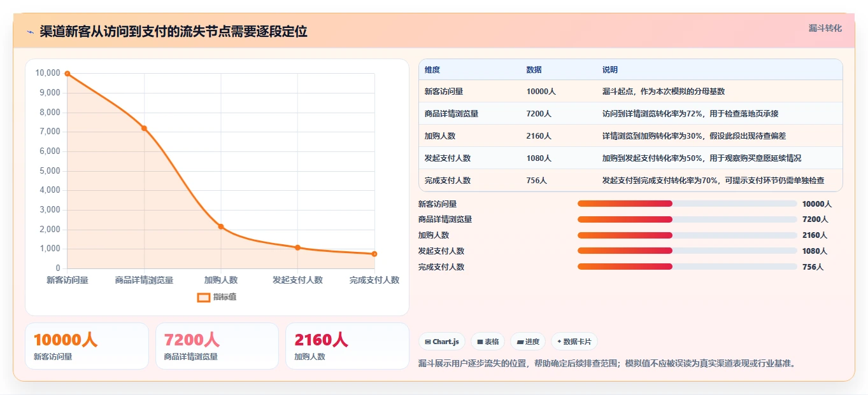Click the 表格 tag chip
Screen dimensions: 868x395
pos(488,342)
